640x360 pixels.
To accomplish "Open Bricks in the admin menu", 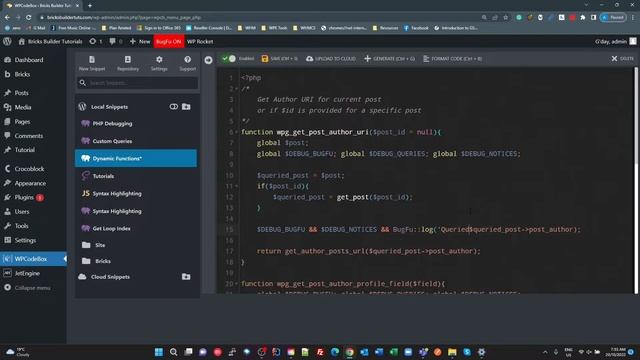I will tap(33, 74).
